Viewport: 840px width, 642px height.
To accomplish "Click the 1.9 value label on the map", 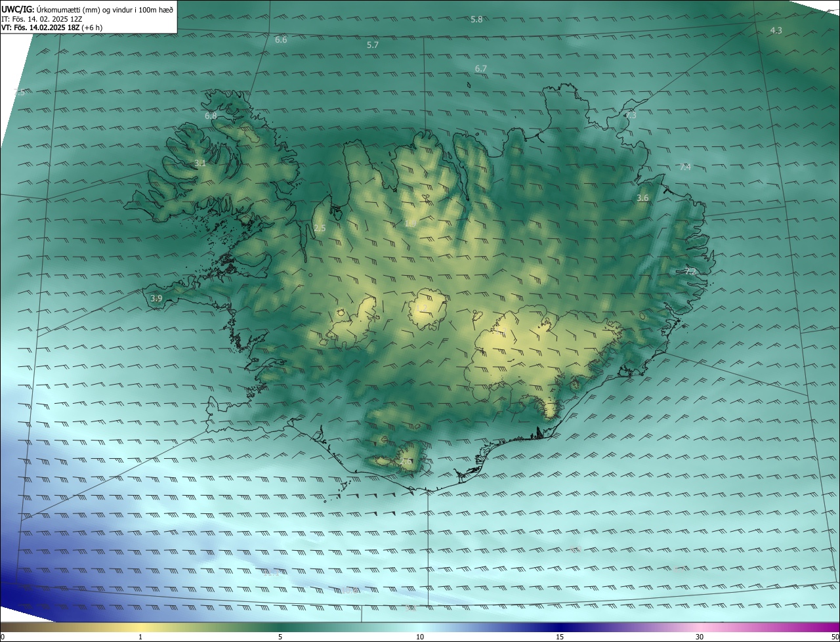I will (410, 224).
